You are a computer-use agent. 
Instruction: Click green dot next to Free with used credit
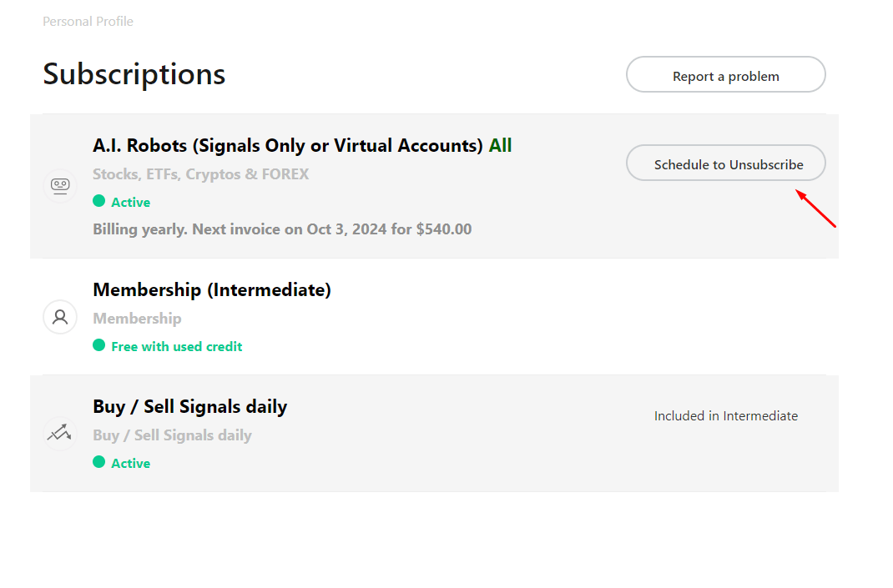click(x=99, y=345)
